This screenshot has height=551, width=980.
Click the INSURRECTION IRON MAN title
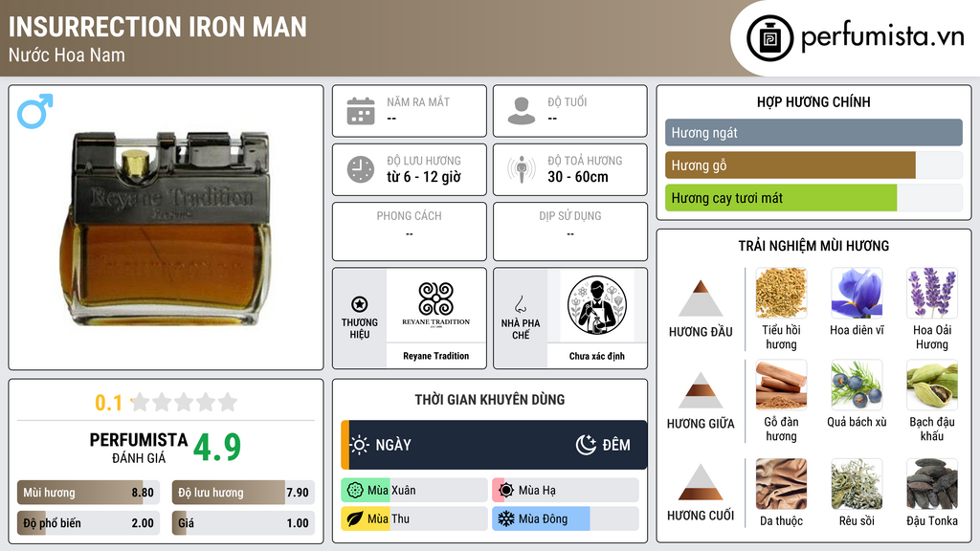(158, 27)
